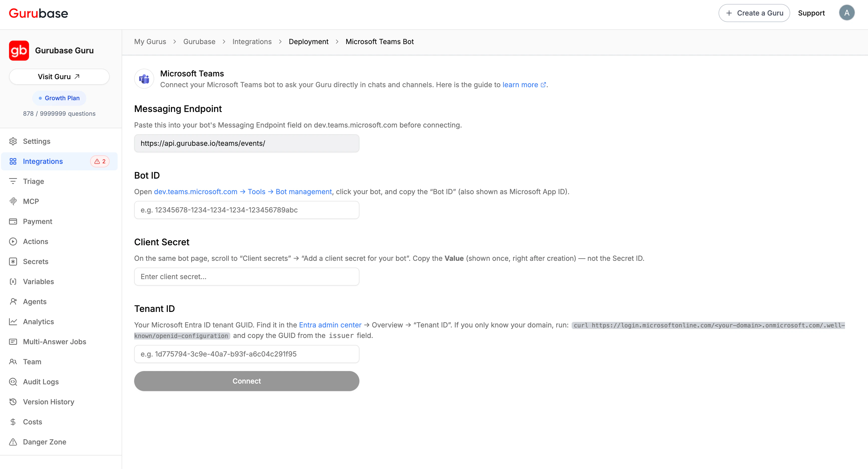Click the Integrations warning badge showing 2
868x469 pixels.
[100, 161]
